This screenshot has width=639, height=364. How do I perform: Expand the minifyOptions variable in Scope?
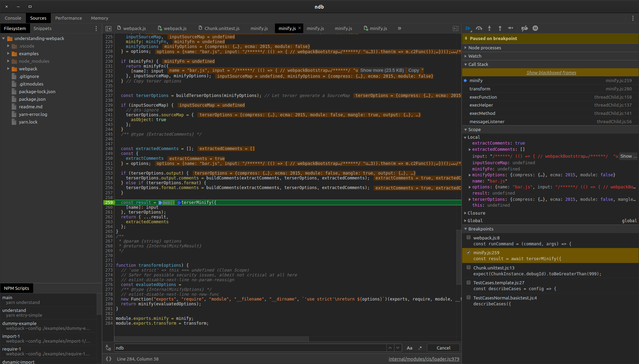[470, 175]
